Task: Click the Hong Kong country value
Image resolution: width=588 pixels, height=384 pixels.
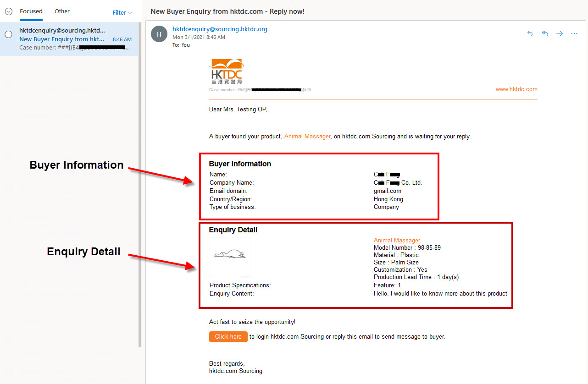Action: (x=388, y=199)
